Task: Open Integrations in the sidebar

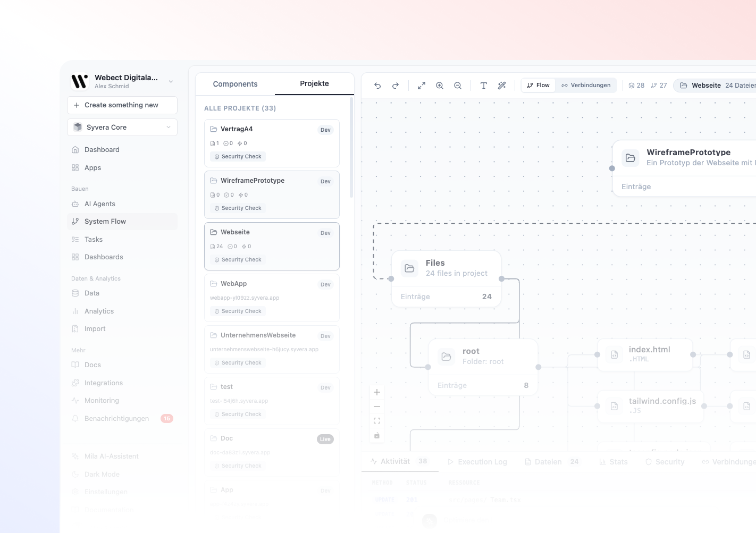Action: coord(122,383)
